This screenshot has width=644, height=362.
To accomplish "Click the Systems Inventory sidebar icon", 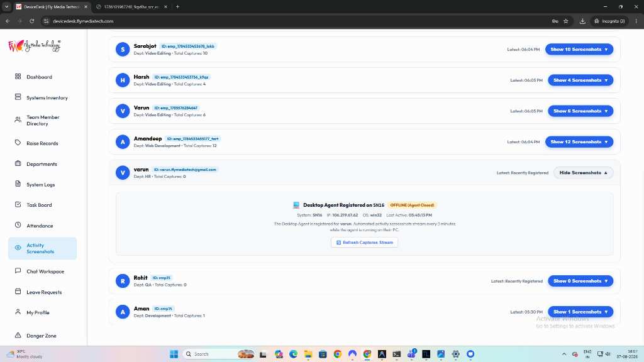I will coord(18,97).
